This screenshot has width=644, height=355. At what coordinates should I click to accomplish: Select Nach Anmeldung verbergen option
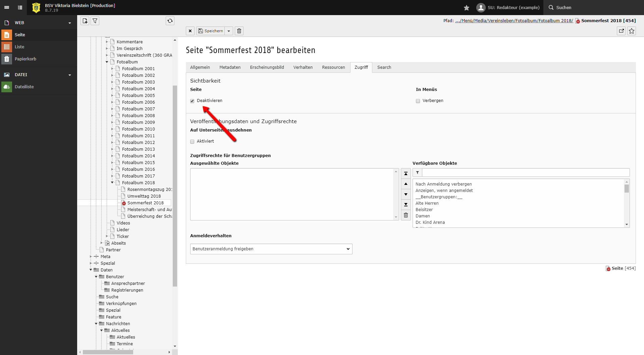(x=443, y=184)
